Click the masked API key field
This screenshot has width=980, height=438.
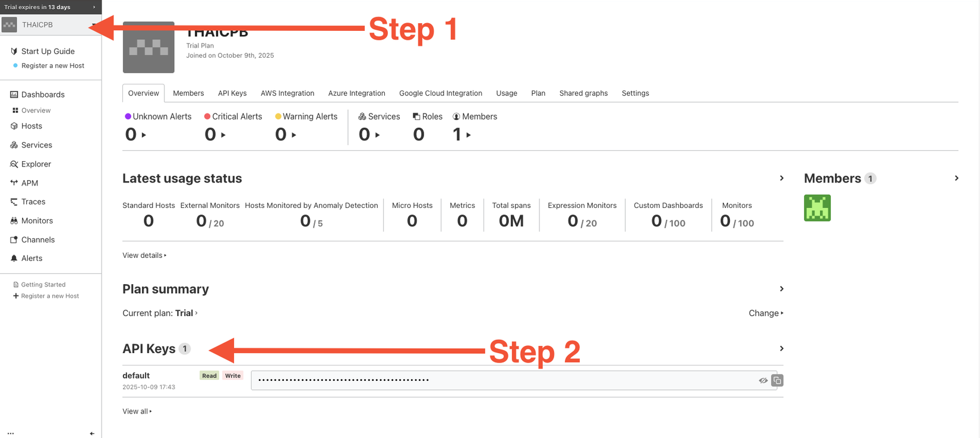point(505,380)
